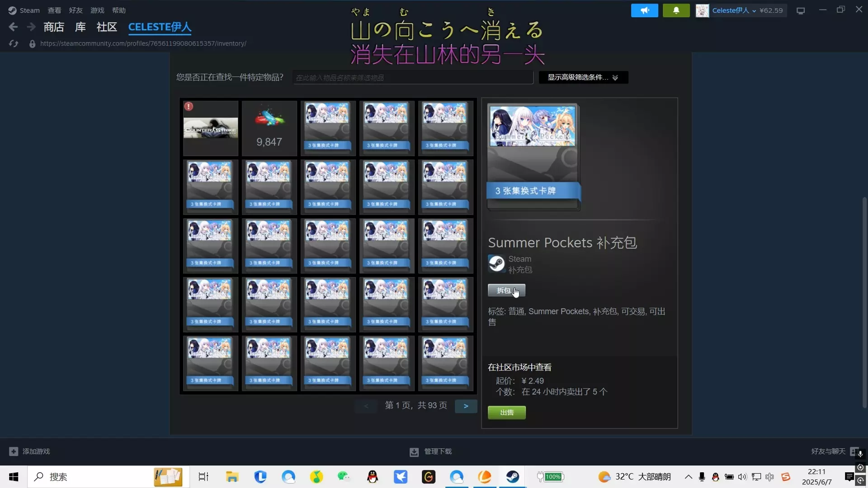This screenshot has width=868, height=488.
Task: Go to previous inventory page
Action: tap(366, 406)
